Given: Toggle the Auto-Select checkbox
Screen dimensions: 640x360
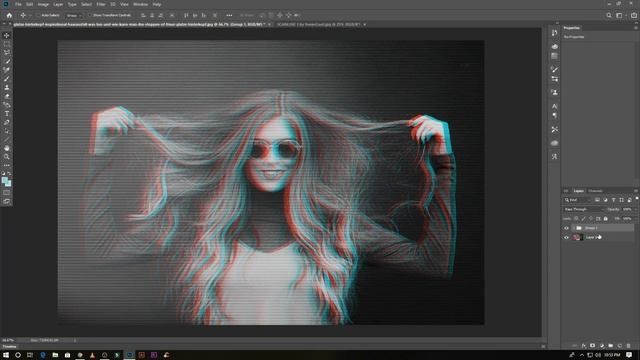Looking at the screenshot, I should click(39, 15).
